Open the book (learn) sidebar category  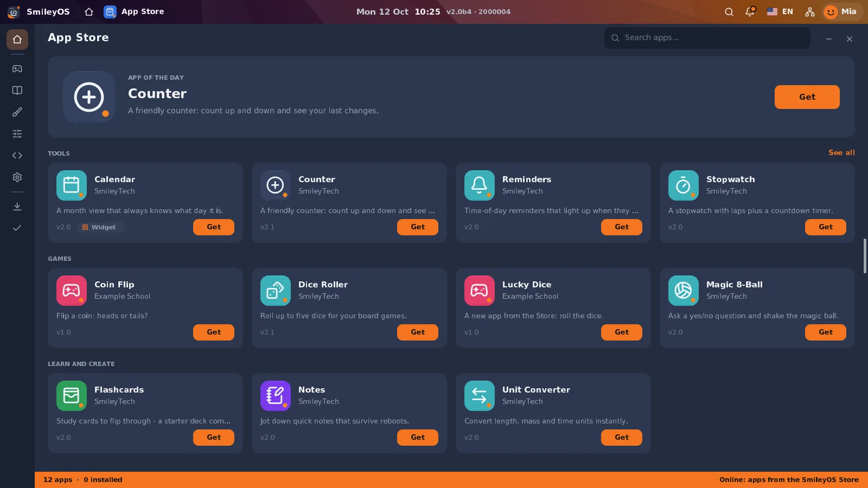17,91
